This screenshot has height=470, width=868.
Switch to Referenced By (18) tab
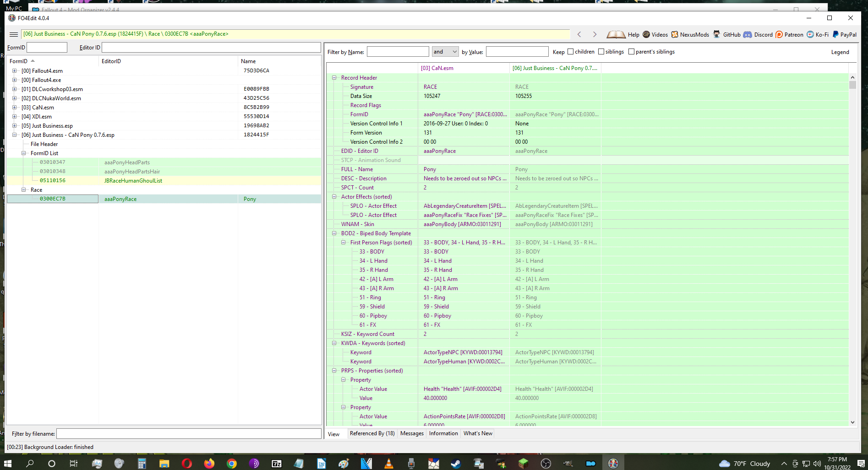click(372, 433)
